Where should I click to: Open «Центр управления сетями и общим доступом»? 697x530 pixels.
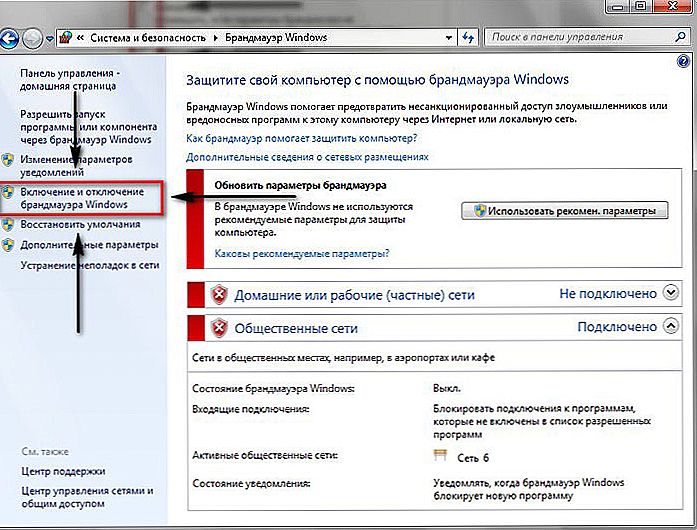coord(87,497)
